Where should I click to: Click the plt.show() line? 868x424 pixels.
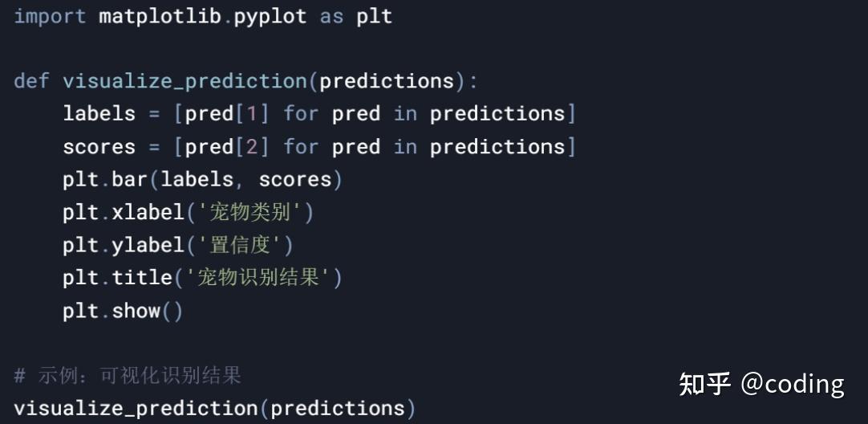tap(123, 311)
